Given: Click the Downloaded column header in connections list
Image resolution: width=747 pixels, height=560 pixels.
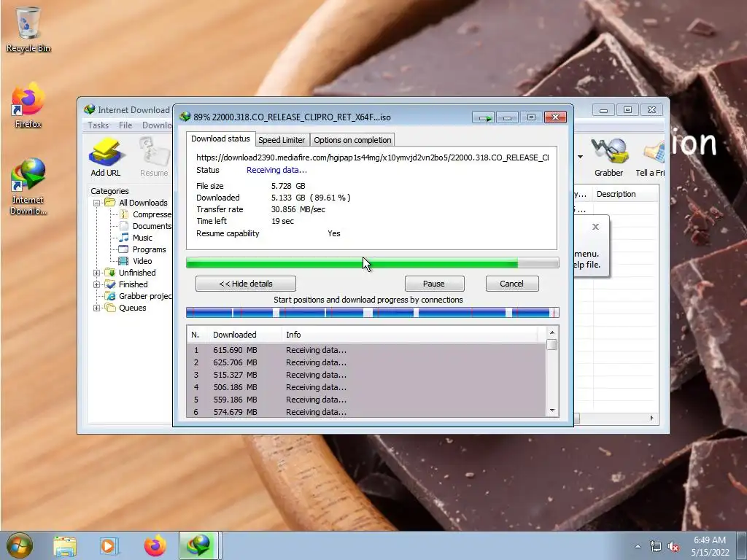Looking at the screenshot, I should (245, 335).
